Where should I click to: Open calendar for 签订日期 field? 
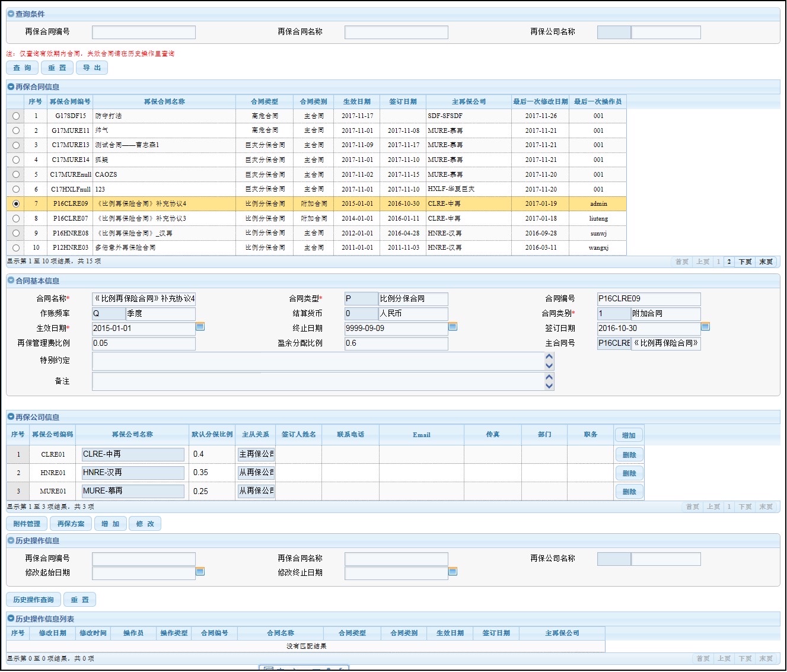[706, 327]
